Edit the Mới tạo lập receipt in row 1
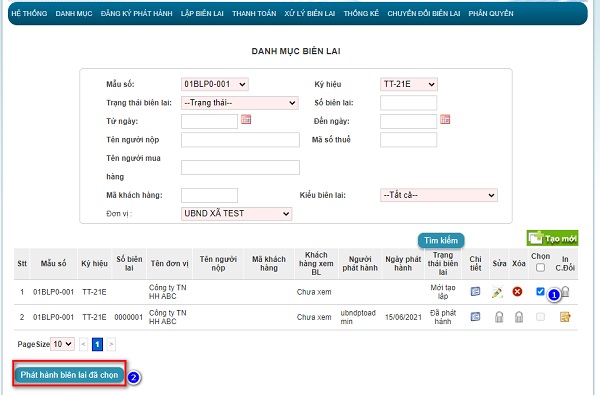The image size is (600, 395). click(497, 292)
